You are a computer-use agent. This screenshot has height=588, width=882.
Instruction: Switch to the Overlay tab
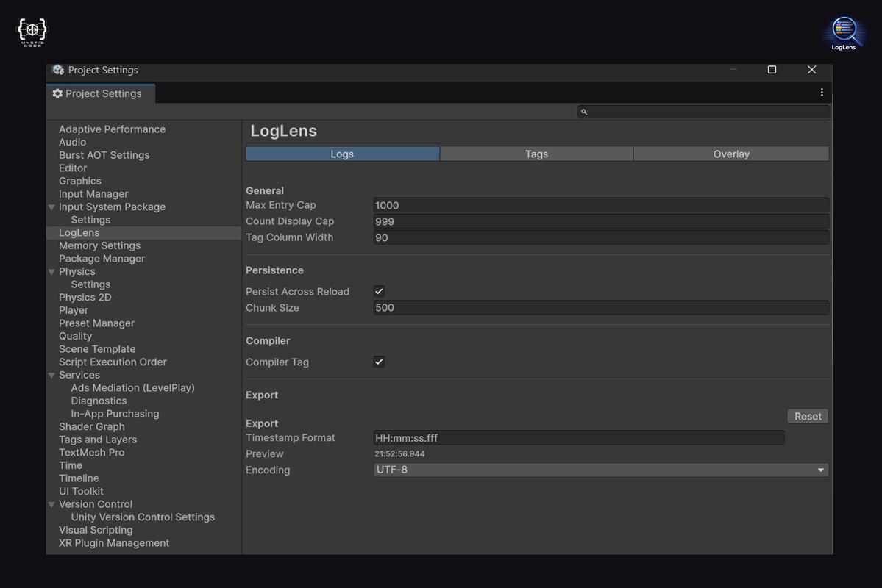(x=730, y=154)
